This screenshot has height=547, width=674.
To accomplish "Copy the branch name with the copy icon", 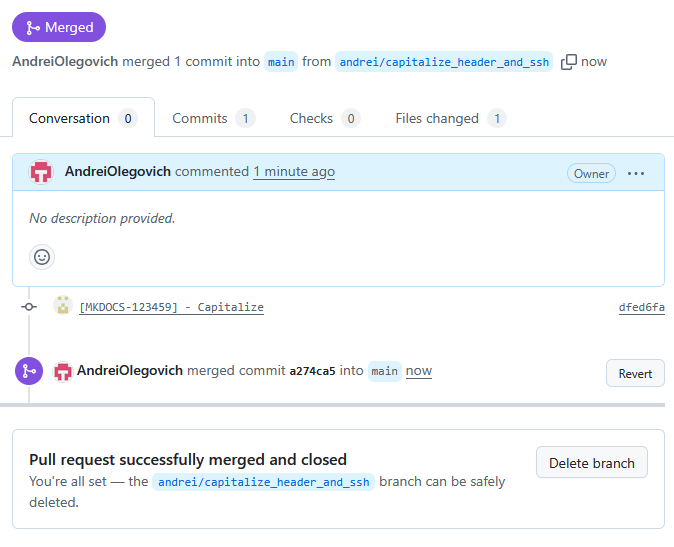I will tap(568, 62).
